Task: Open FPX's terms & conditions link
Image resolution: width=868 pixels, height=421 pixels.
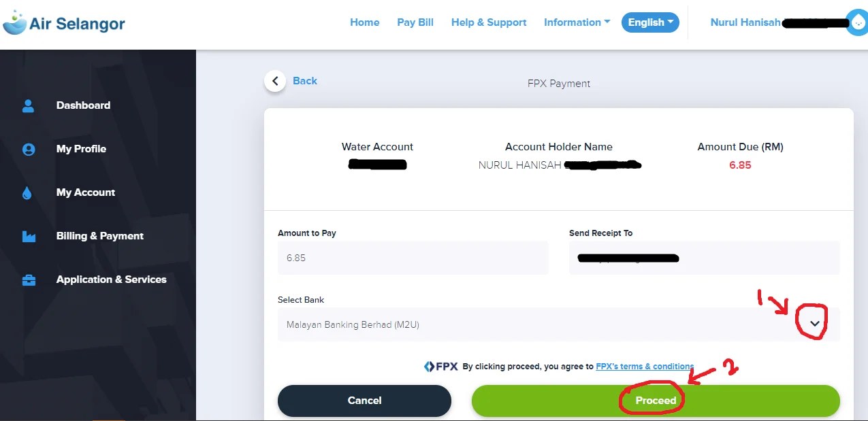Action: coord(644,366)
